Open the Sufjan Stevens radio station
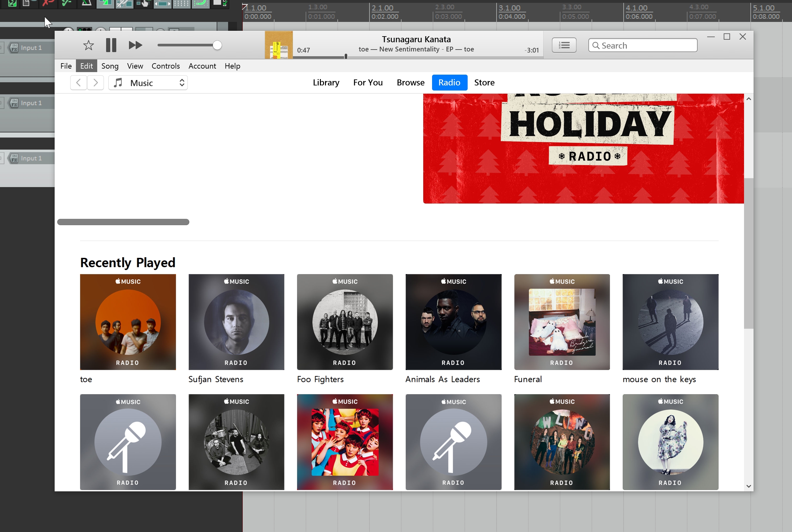 [236, 321]
